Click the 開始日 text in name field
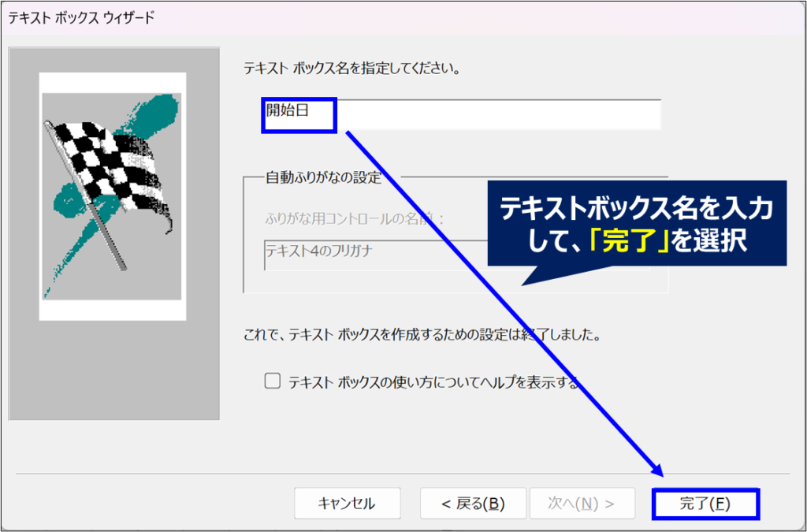The height and width of the screenshot is (532, 807). pyautogui.click(x=288, y=111)
